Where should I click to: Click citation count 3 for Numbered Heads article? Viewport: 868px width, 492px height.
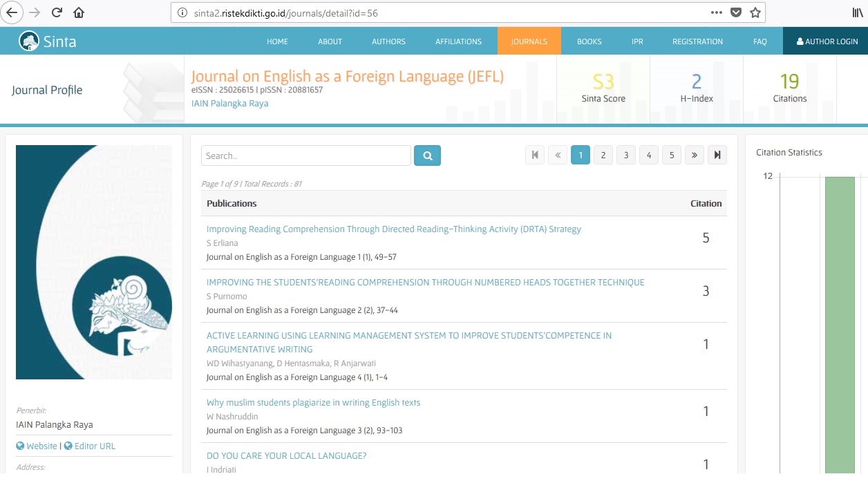[x=706, y=291]
